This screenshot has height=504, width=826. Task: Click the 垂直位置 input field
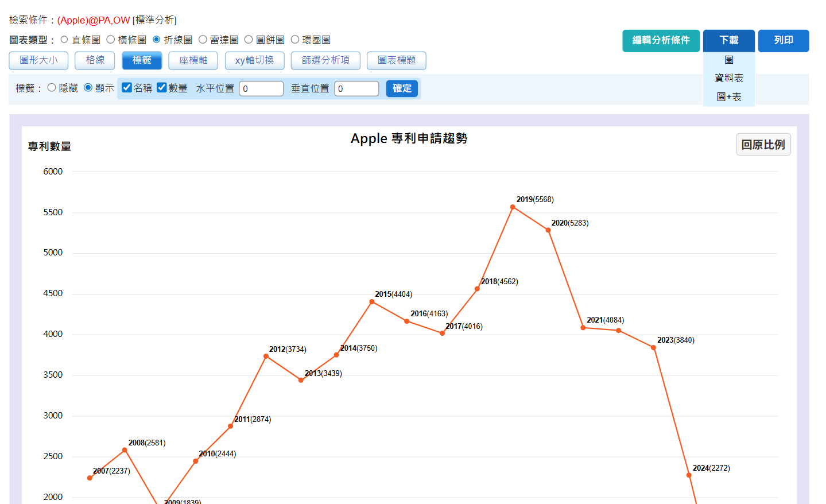tap(356, 88)
